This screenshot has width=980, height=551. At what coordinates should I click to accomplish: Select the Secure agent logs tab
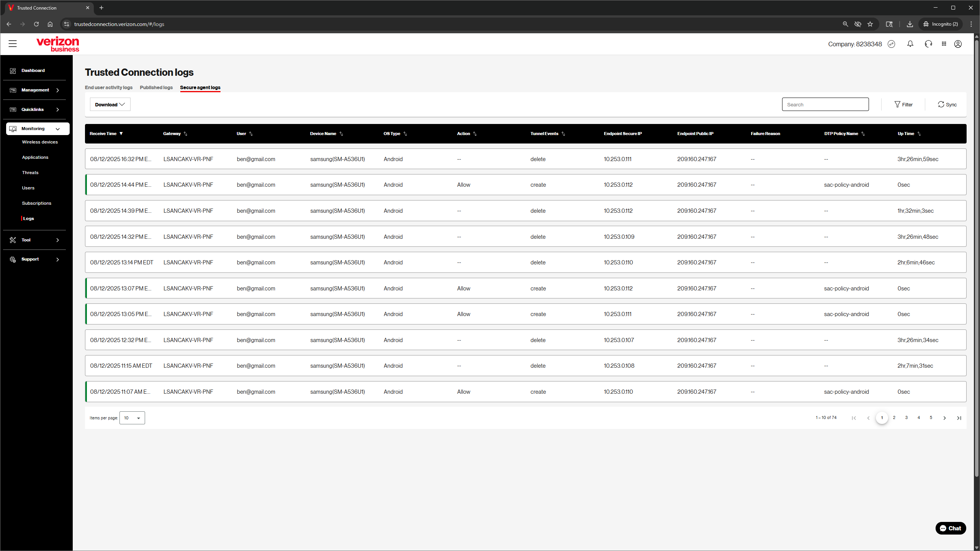coord(200,88)
